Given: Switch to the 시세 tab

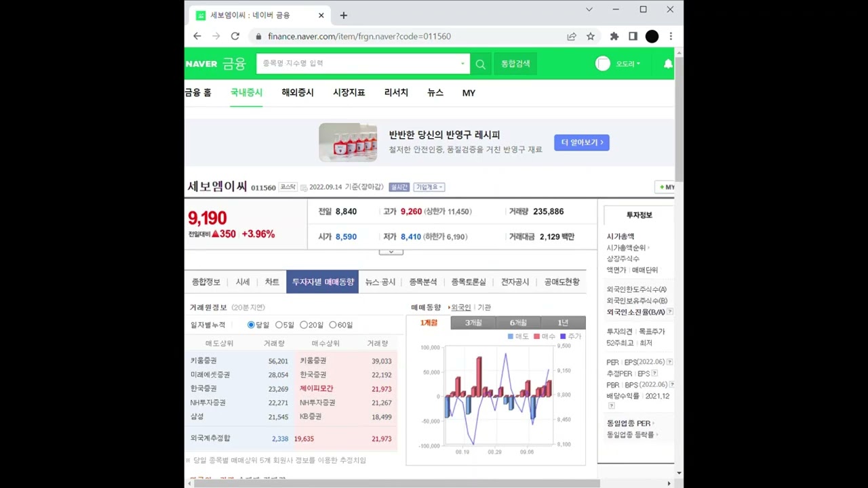Looking at the screenshot, I should 243,282.
